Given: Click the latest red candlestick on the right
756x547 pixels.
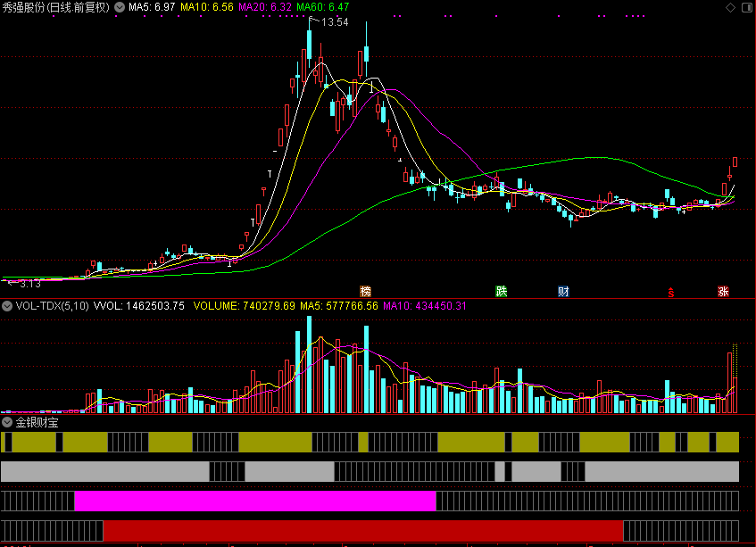Looking at the screenshot, I should [735, 162].
